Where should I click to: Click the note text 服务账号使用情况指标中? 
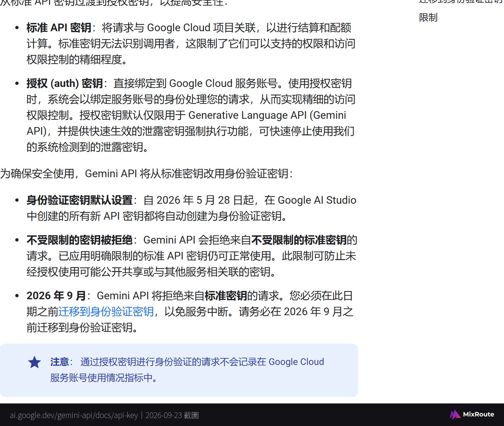pos(104,378)
